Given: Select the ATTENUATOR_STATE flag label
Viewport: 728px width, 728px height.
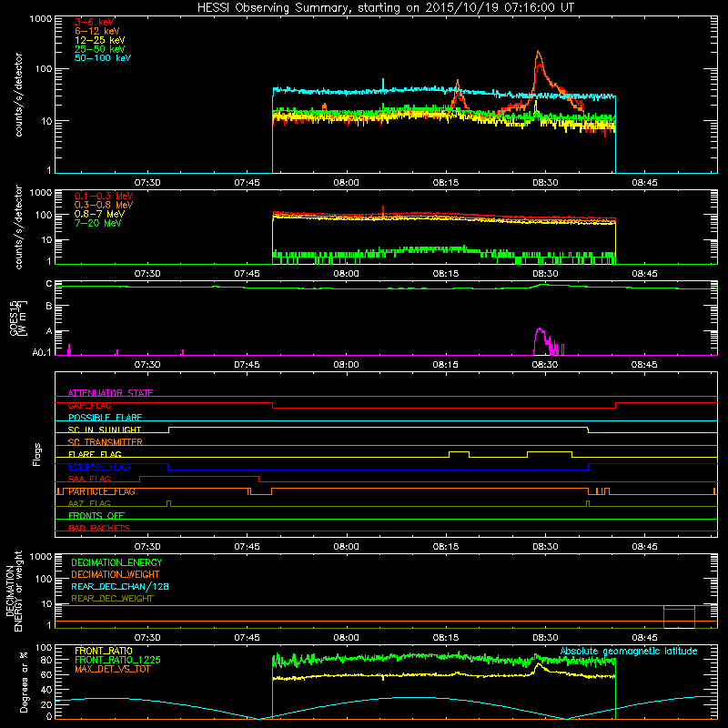Looking at the screenshot, I should click(x=110, y=393).
